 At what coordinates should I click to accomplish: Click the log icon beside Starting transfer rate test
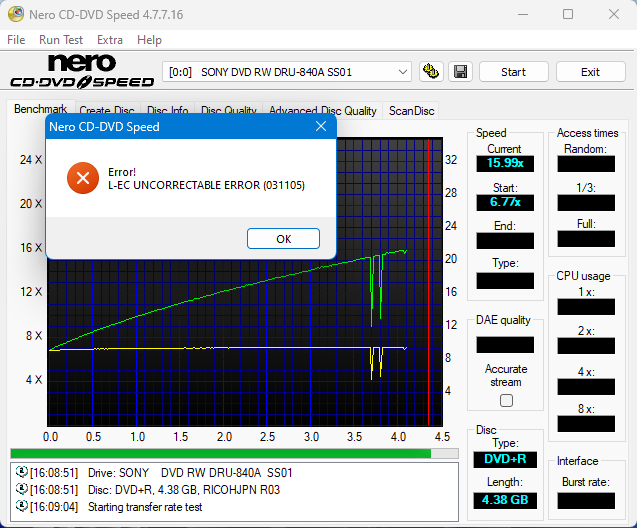(22, 506)
